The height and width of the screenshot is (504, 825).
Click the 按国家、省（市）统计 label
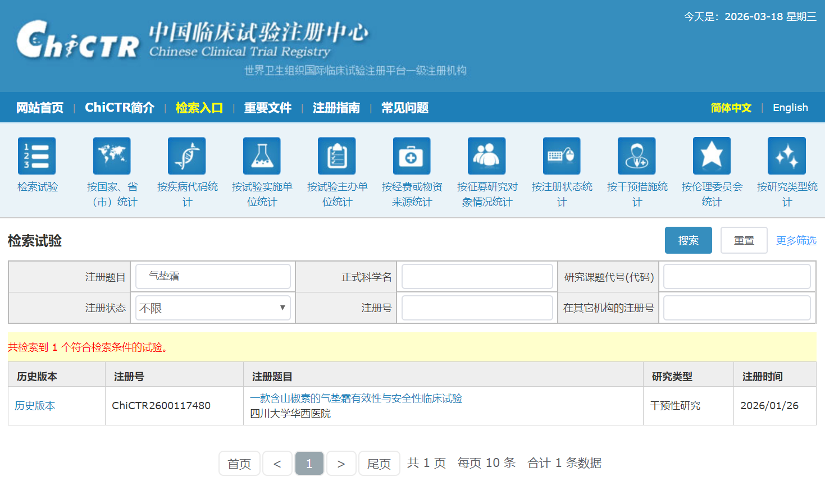click(112, 194)
